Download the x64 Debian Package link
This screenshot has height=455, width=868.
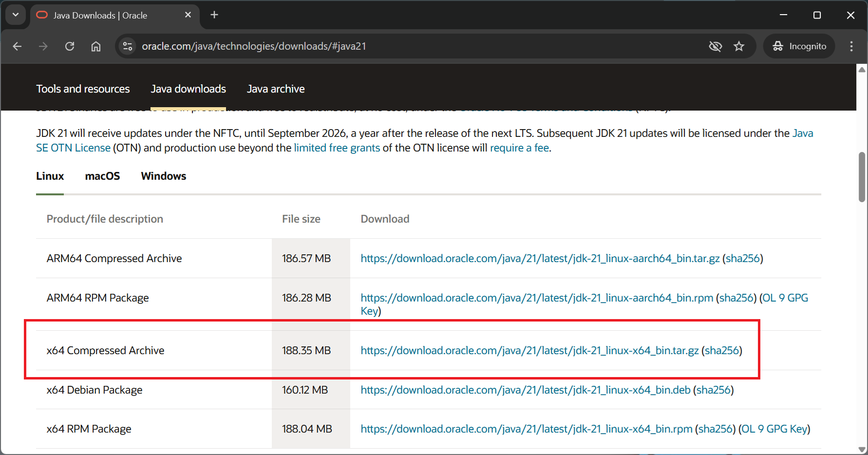pyautogui.click(x=525, y=390)
